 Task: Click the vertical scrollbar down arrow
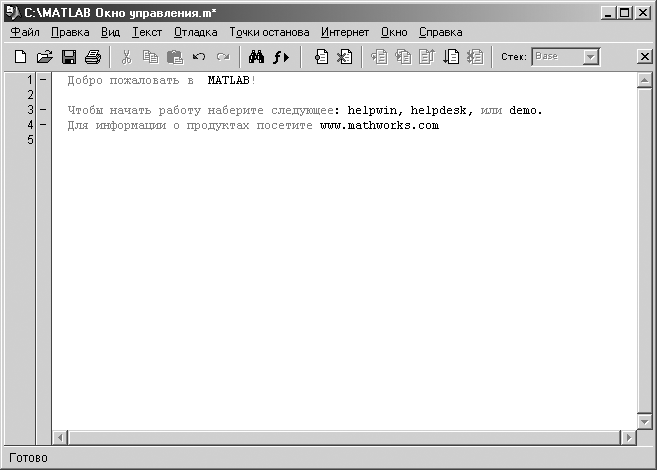click(x=644, y=421)
